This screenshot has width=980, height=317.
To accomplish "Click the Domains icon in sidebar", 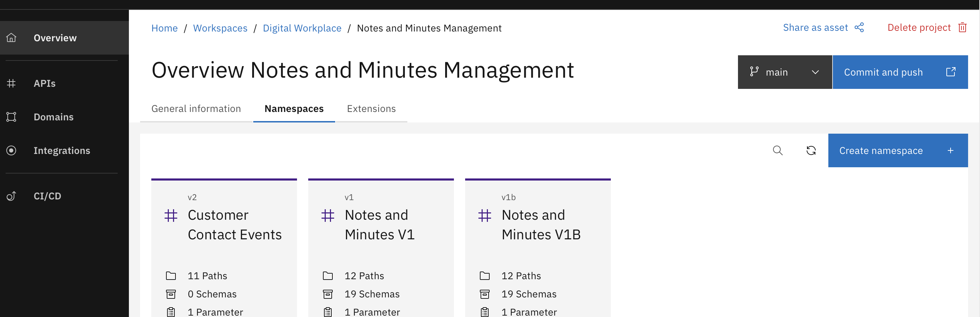I will click(x=12, y=117).
